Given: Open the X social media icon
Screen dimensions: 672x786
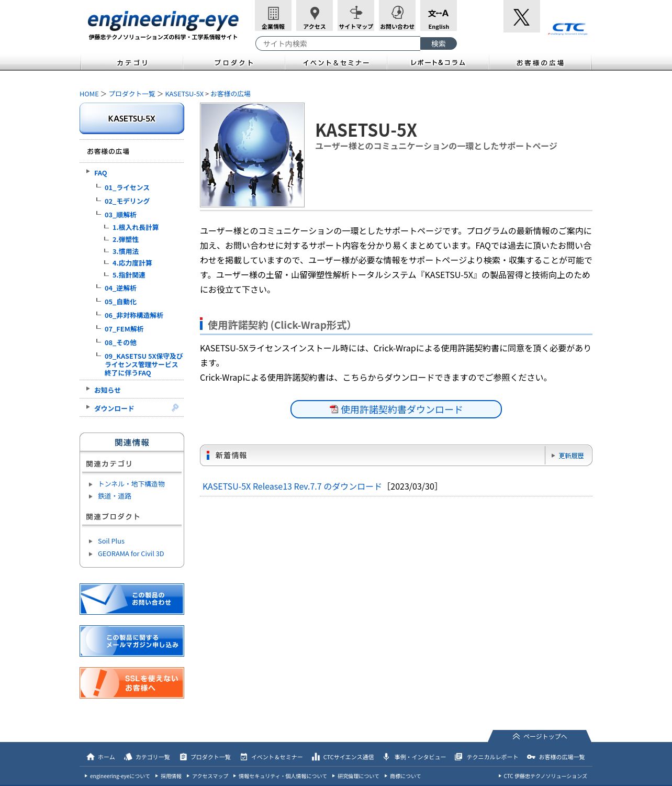Looking at the screenshot, I should [521, 16].
